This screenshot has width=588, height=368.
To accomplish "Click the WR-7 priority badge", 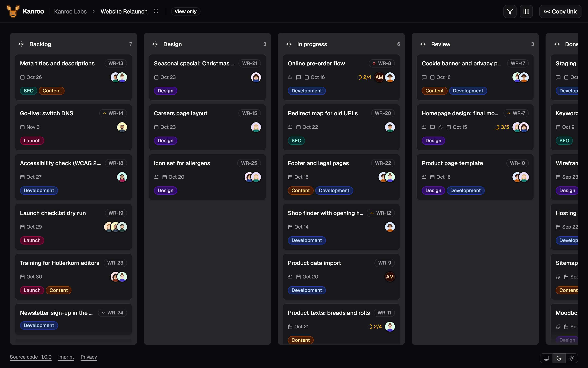I will (516, 113).
